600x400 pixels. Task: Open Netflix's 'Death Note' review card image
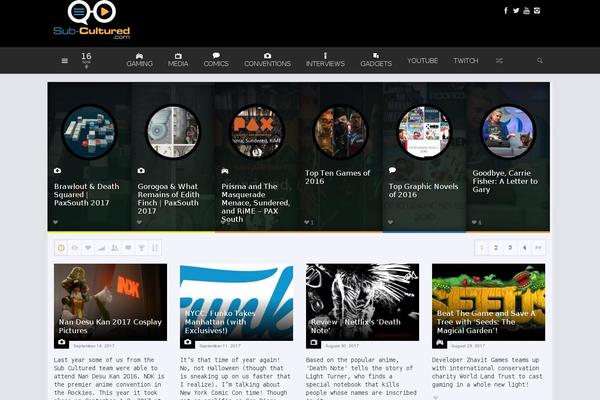pos(362,302)
